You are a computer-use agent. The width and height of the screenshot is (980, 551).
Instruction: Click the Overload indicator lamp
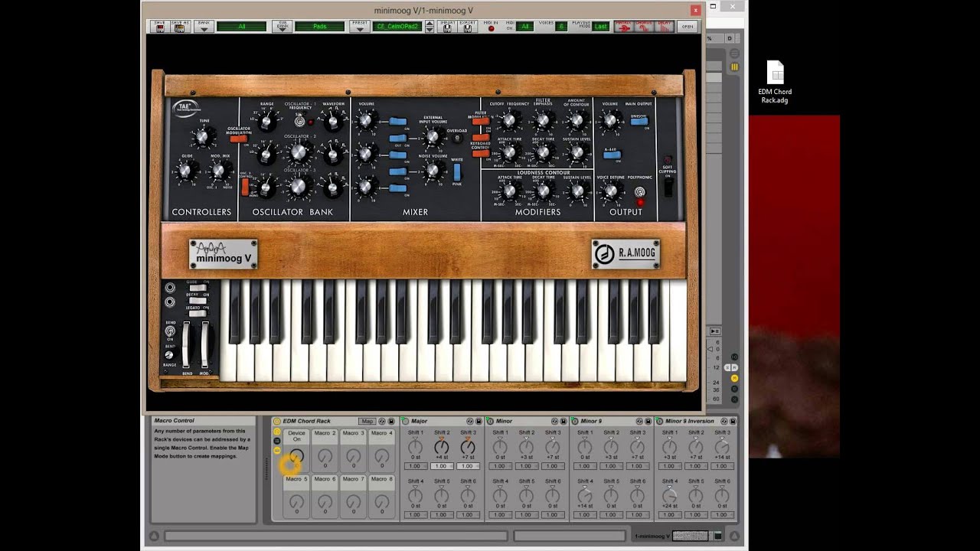tap(458, 139)
